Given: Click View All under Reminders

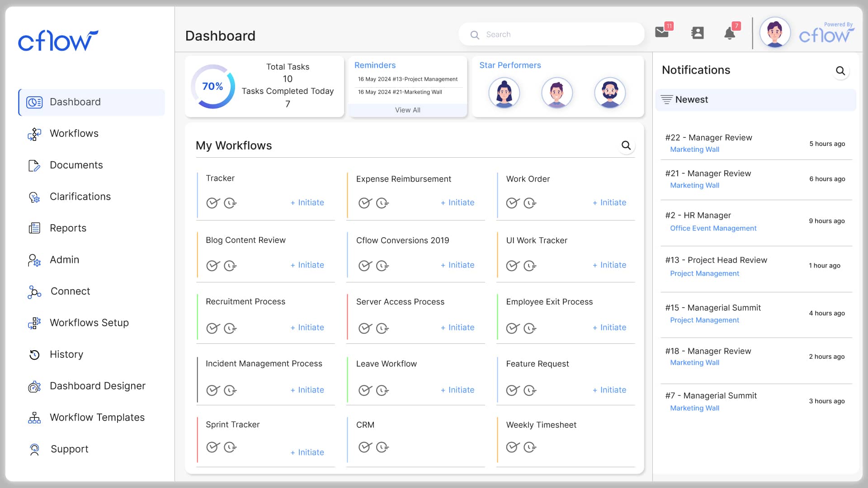Looking at the screenshot, I should point(407,110).
